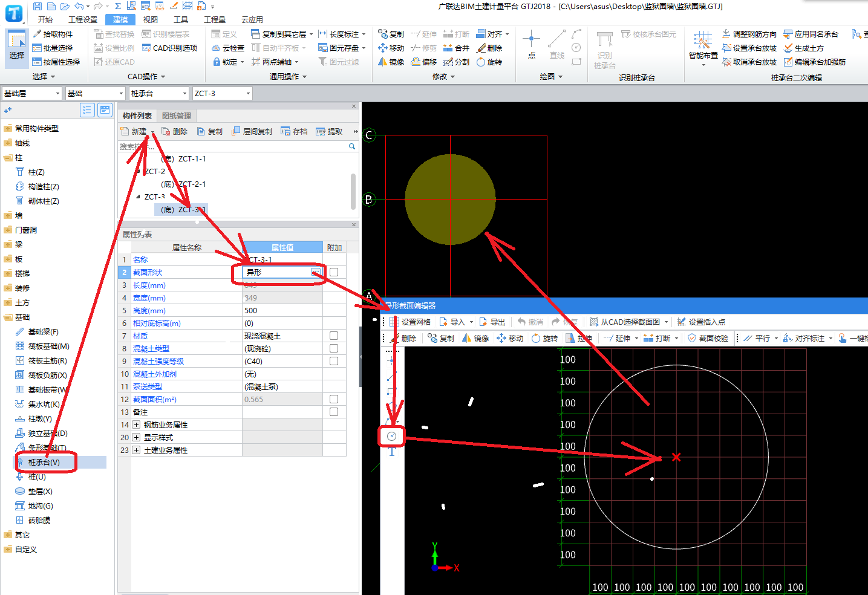Select 桩承台(V) in the tree

(x=44, y=462)
